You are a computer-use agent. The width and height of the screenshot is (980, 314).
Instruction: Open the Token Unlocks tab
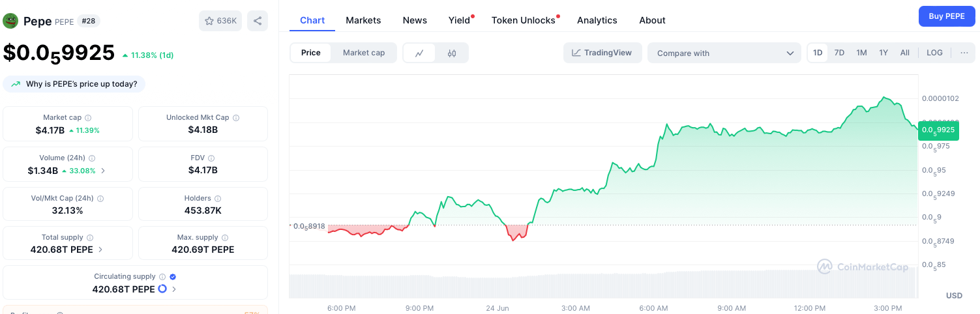[x=524, y=20]
